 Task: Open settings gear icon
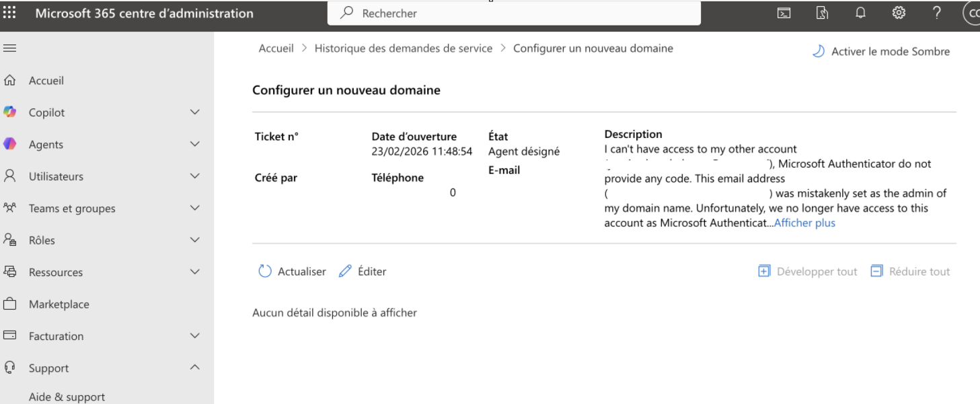pos(898,13)
